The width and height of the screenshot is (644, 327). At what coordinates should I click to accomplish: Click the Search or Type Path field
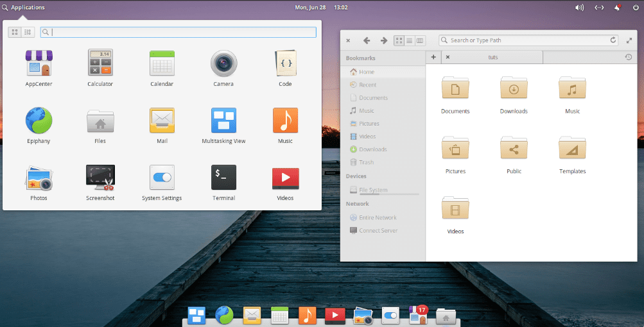coord(528,40)
